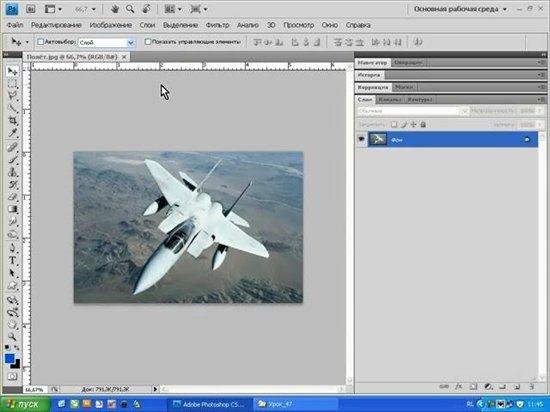Swap foreground and background colors

[x=16, y=348]
